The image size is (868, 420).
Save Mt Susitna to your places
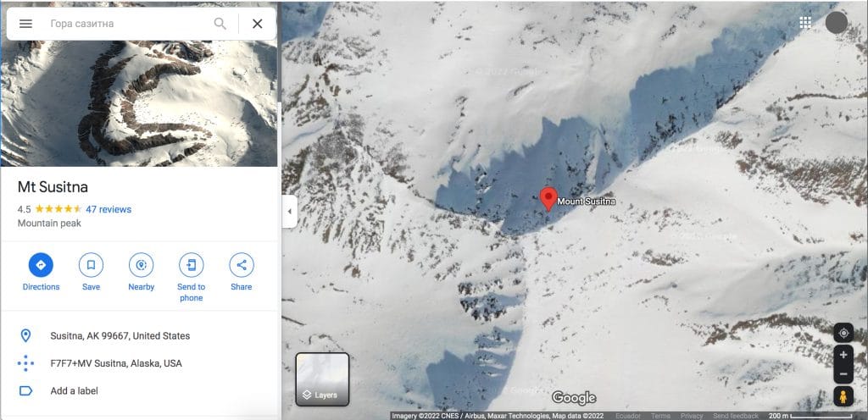point(91,265)
